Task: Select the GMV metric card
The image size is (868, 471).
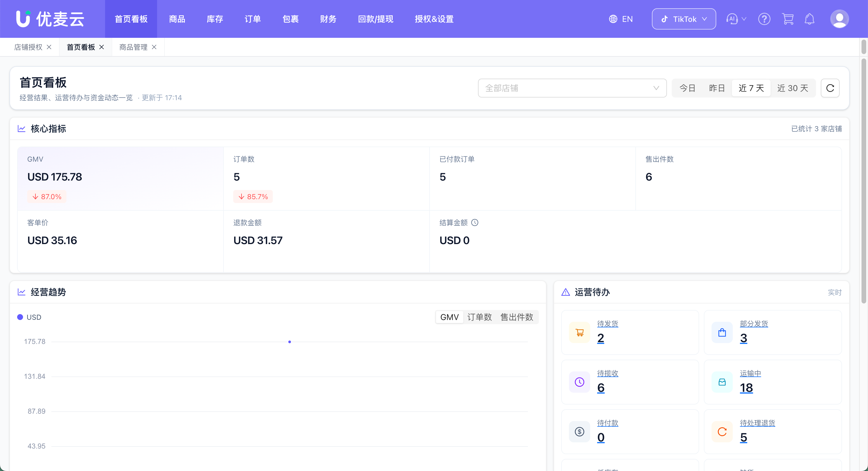Action: [120, 178]
